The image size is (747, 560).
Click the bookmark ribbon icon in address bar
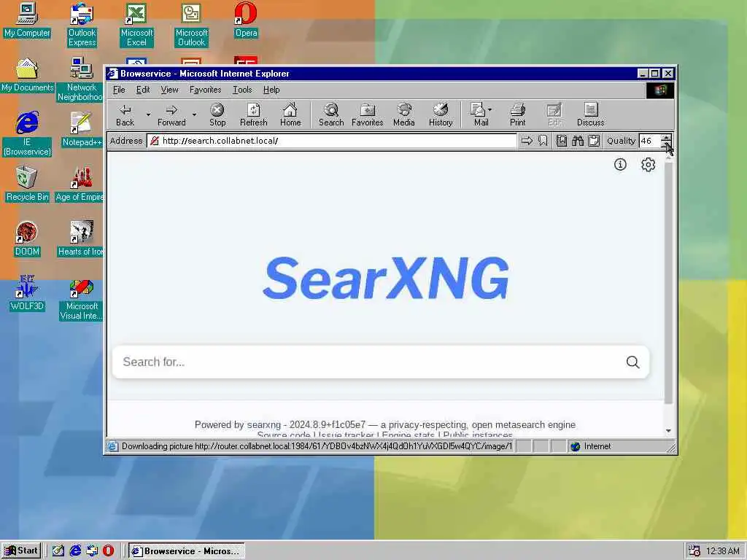click(x=543, y=141)
